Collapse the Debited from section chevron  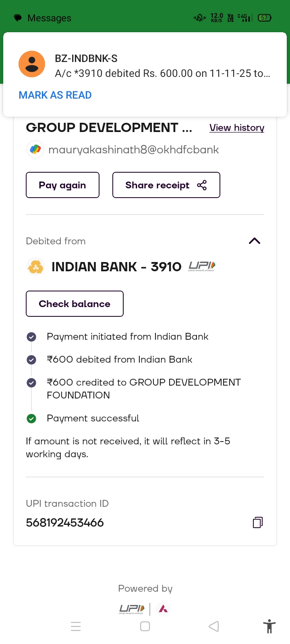click(255, 241)
